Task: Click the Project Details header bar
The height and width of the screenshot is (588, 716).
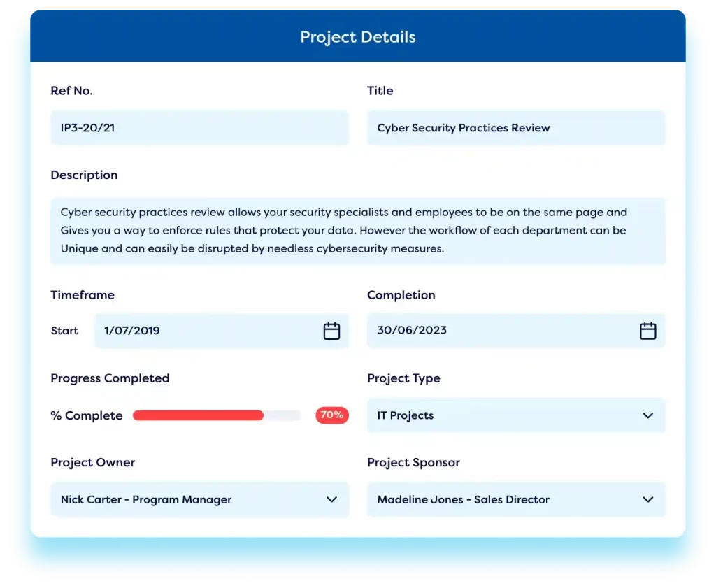Action: pyautogui.click(x=358, y=37)
